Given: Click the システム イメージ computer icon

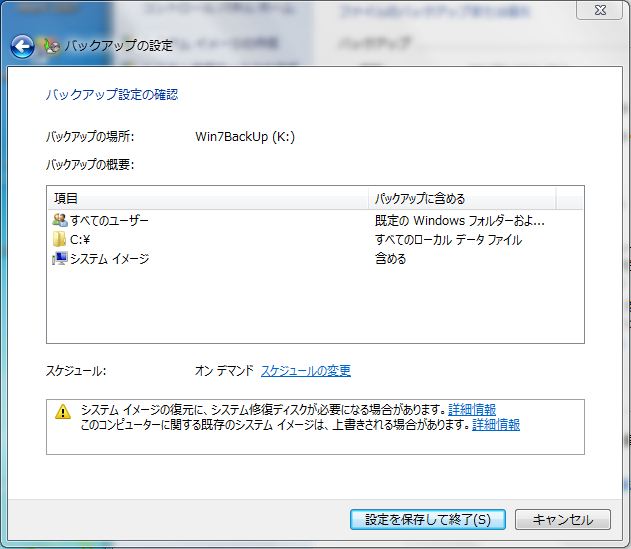Looking at the screenshot, I should [x=60, y=258].
